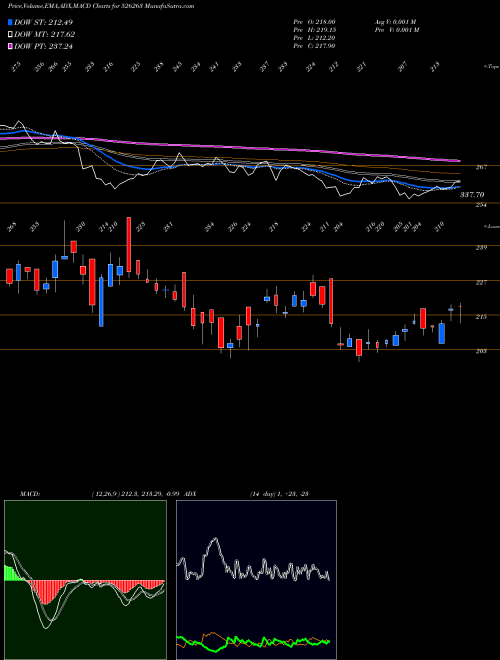This screenshot has height=660, width=500.
Task: Click the 215 price axis label
Action: pyautogui.click(x=481, y=317)
